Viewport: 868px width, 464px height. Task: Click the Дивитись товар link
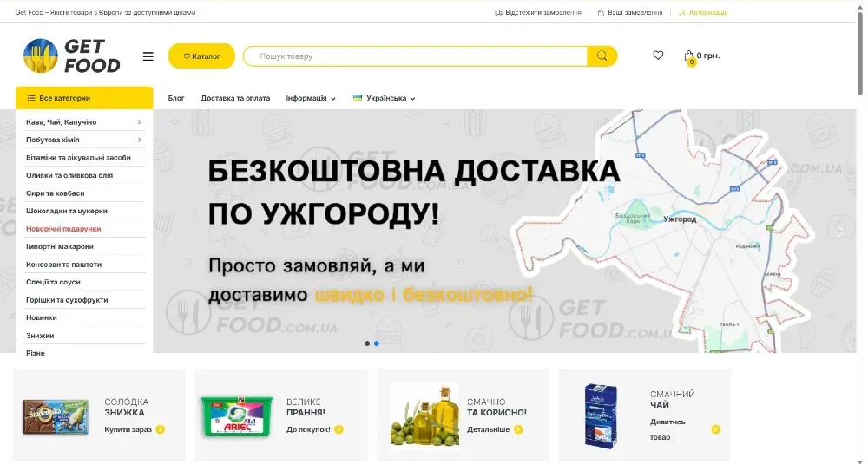(x=667, y=429)
